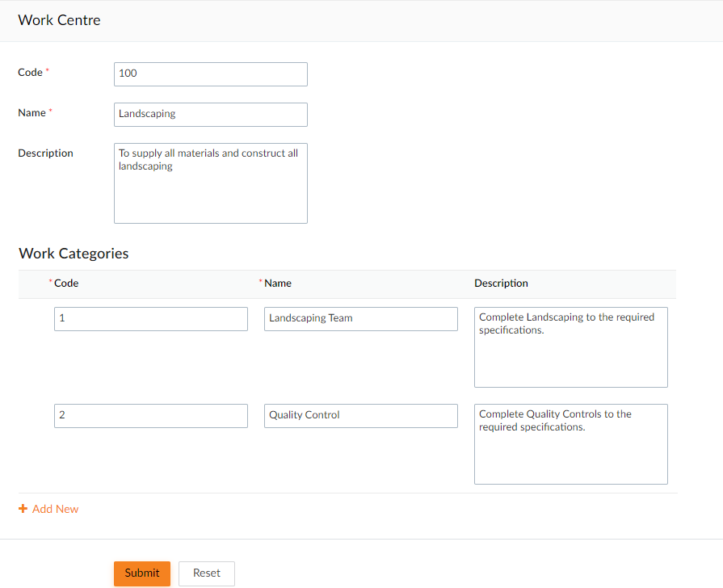
Task: Click the Work Categories Code column header
Action: pyautogui.click(x=66, y=283)
